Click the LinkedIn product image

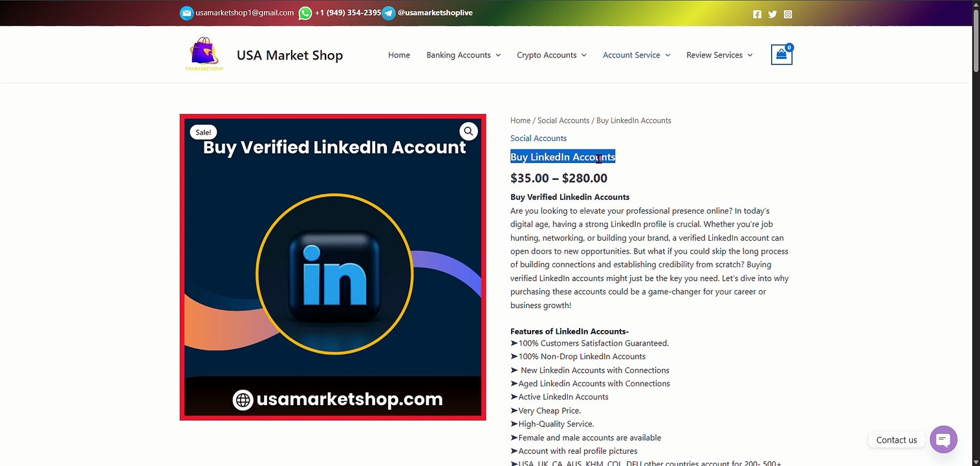pyautogui.click(x=333, y=267)
